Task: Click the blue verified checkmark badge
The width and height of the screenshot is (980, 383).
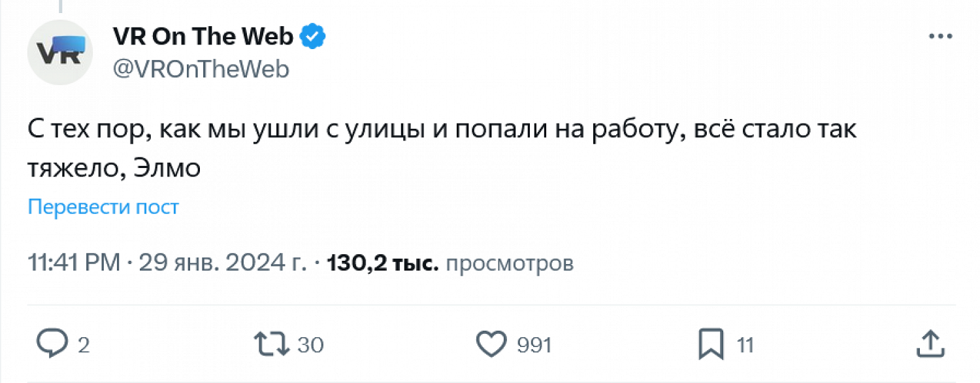Action: point(313,37)
